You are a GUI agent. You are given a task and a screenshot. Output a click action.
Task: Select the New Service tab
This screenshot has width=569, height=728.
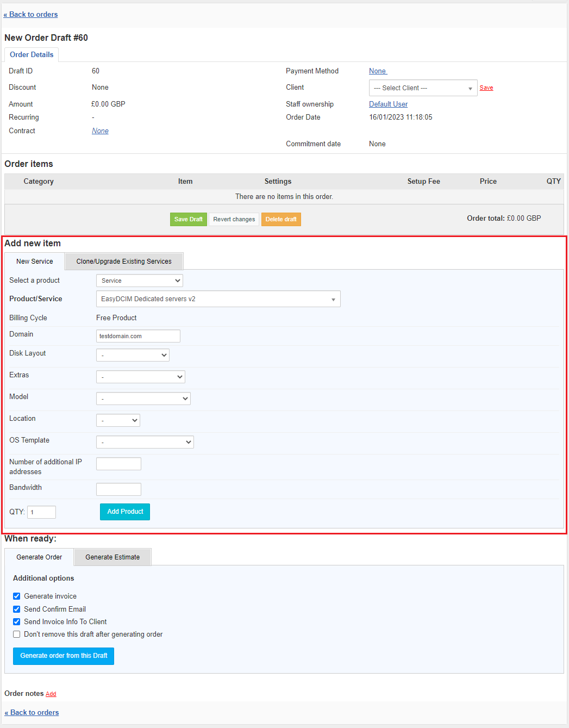[x=35, y=262]
